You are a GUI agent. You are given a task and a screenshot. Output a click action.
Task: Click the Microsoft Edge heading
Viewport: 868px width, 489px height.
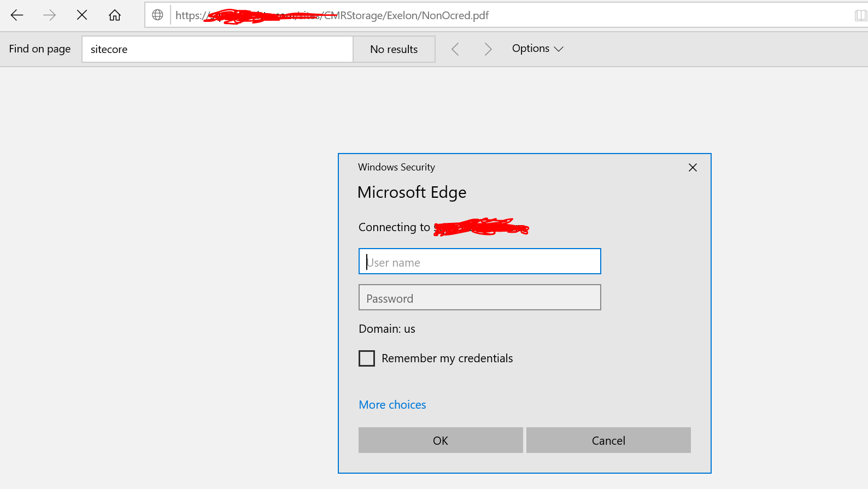coord(412,192)
